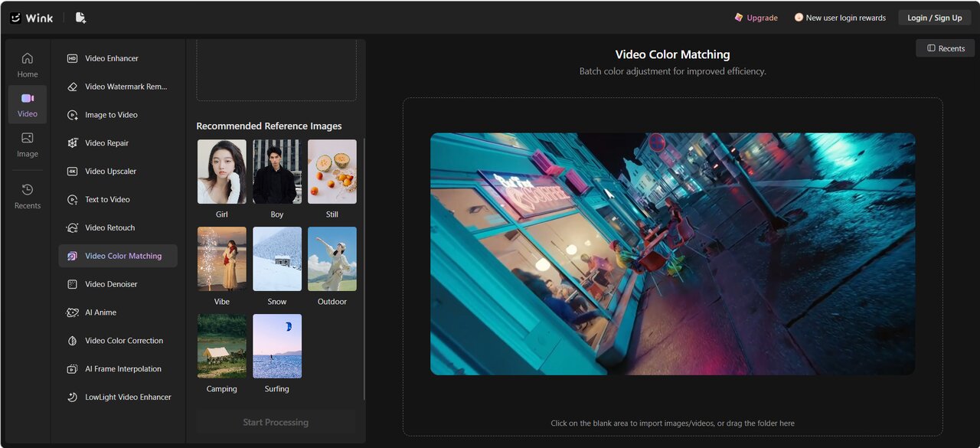Screen dimensions: 980x448
Task: Open Video Color Correction tool
Action: (118, 341)
